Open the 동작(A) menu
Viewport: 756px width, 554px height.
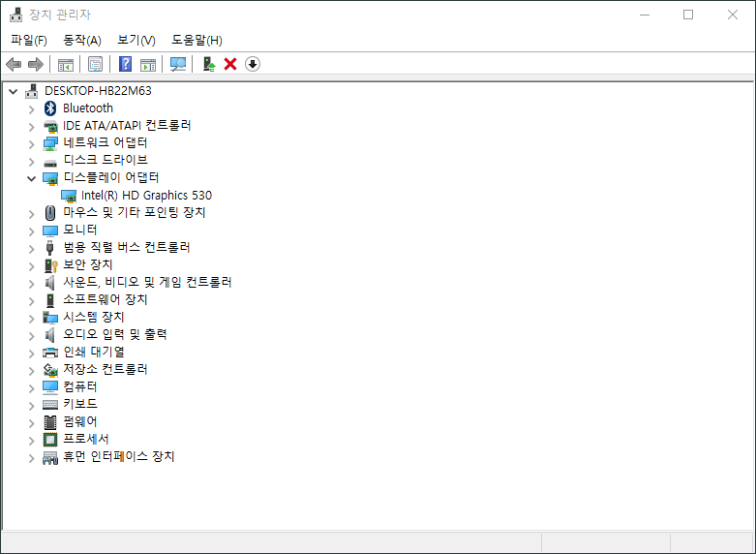click(82, 40)
